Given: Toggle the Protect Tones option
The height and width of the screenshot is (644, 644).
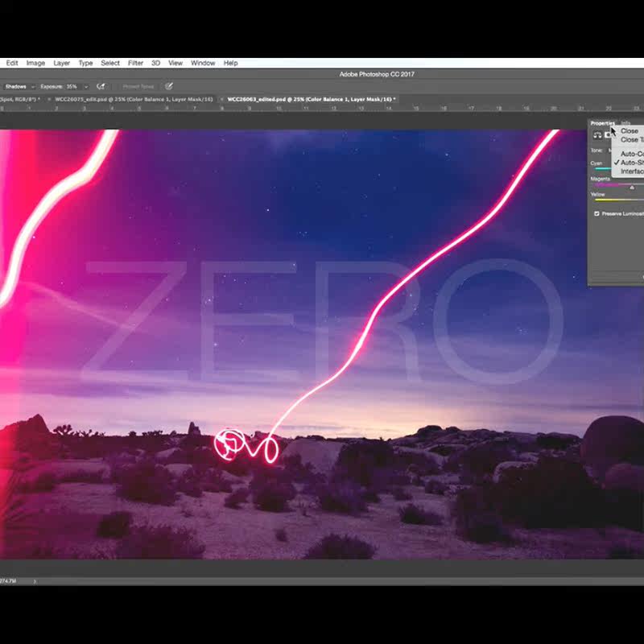Looking at the screenshot, I should click(x=138, y=86).
